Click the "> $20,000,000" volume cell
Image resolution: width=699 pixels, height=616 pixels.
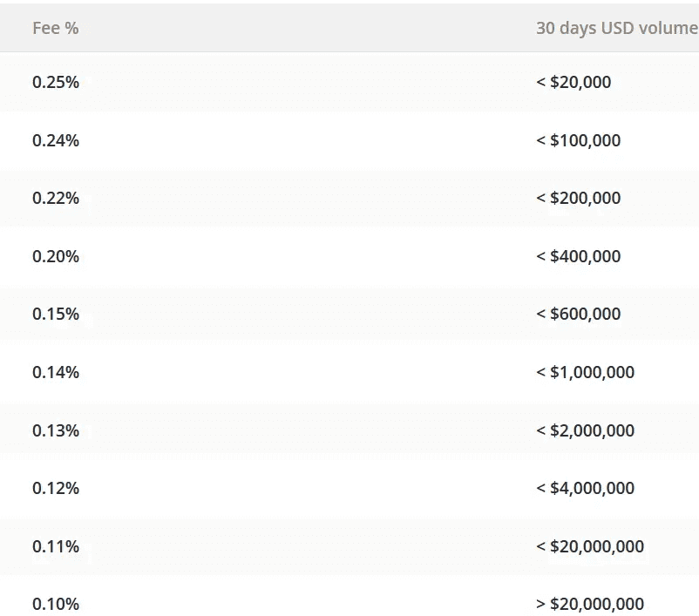[x=590, y=604]
